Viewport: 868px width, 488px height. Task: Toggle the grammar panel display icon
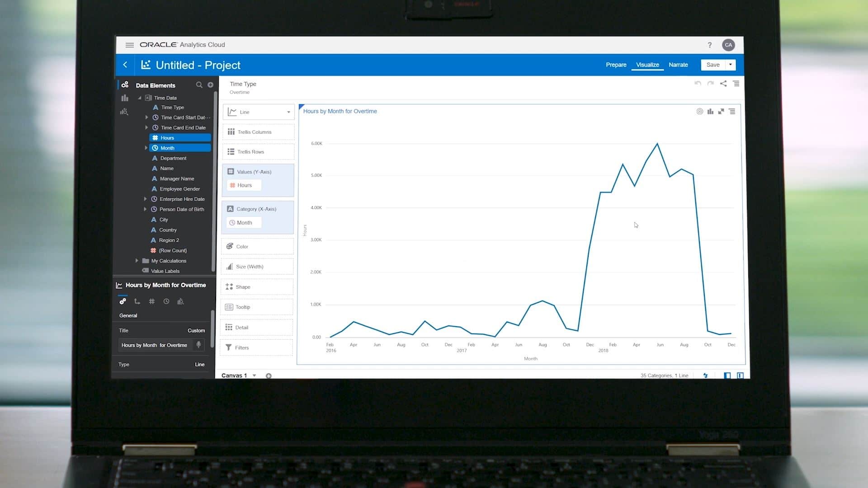click(x=740, y=375)
